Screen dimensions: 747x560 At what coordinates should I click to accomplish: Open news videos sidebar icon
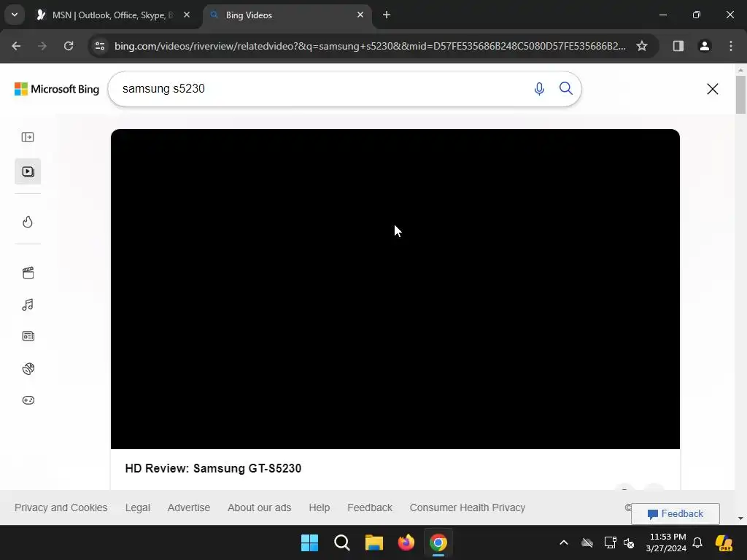click(x=28, y=336)
